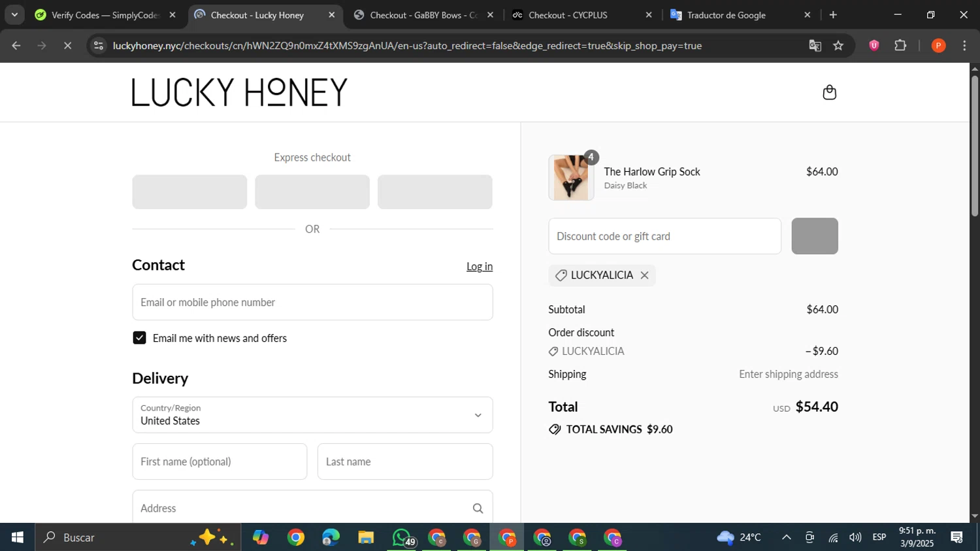Open Copilot from the taskbar
Screen dimensions: 980x551
pyautogui.click(x=261, y=537)
